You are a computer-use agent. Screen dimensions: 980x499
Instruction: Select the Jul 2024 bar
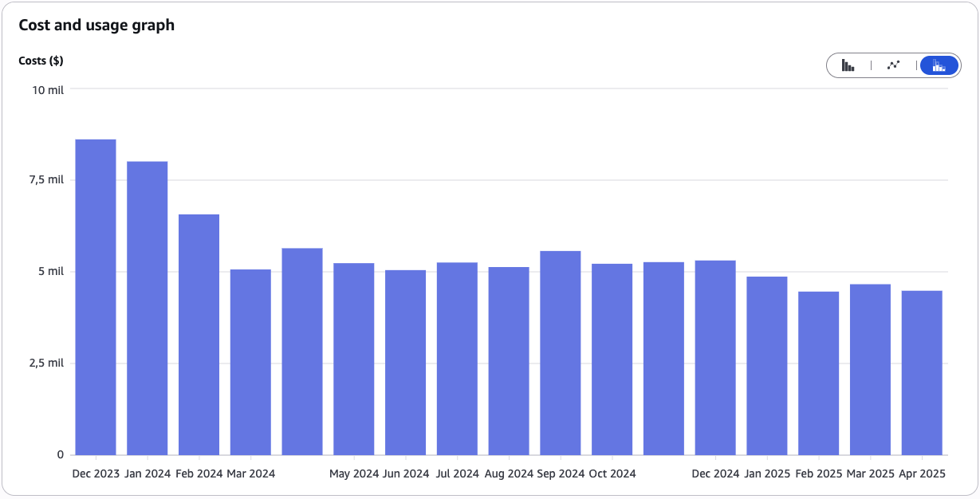pyautogui.click(x=457, y=359)
